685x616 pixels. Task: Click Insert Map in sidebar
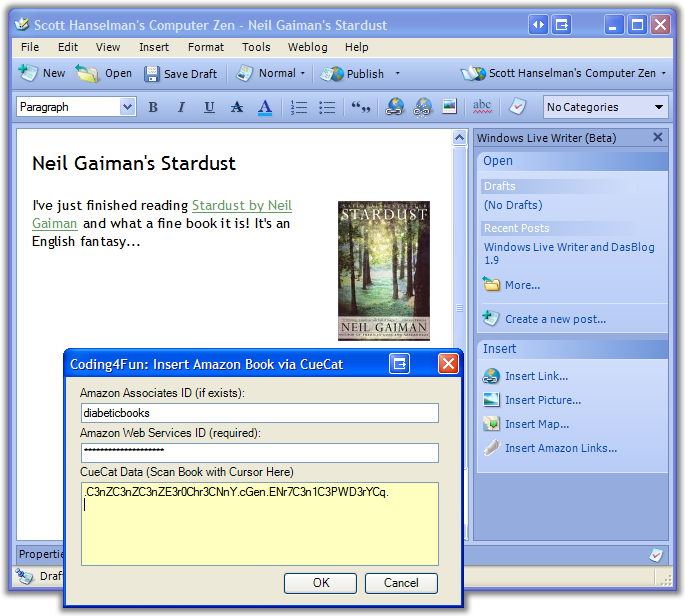(537, 424)
